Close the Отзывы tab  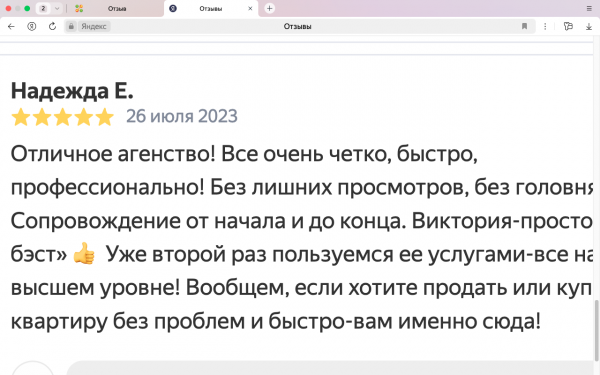pos(250,8)
